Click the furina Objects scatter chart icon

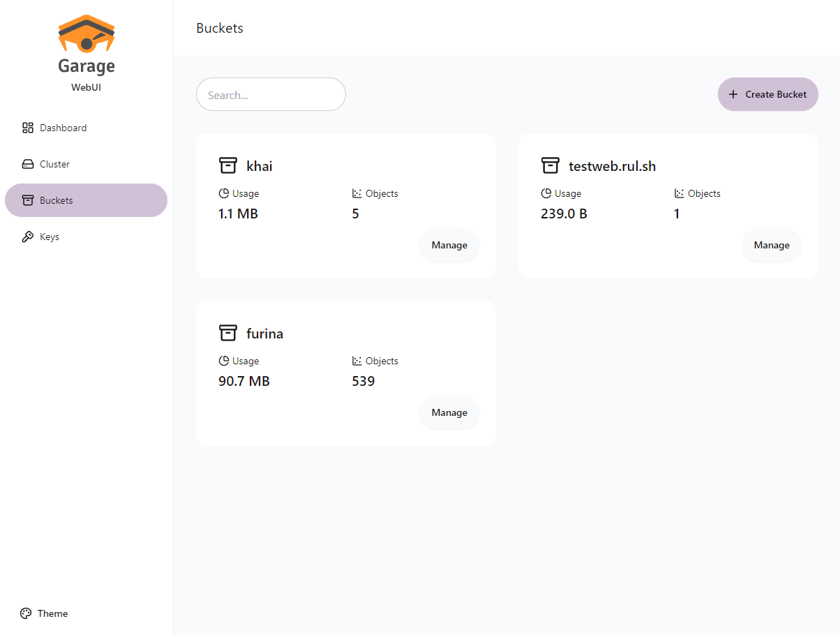357,361
